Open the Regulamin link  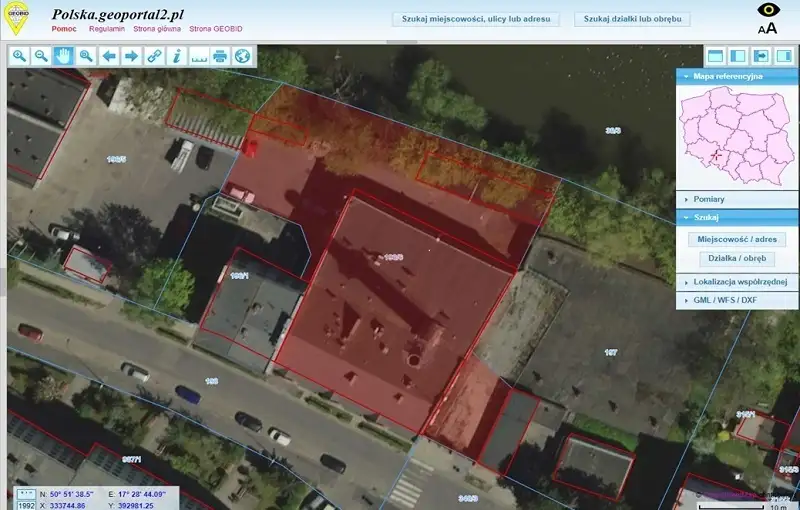[x=107, y=29]
